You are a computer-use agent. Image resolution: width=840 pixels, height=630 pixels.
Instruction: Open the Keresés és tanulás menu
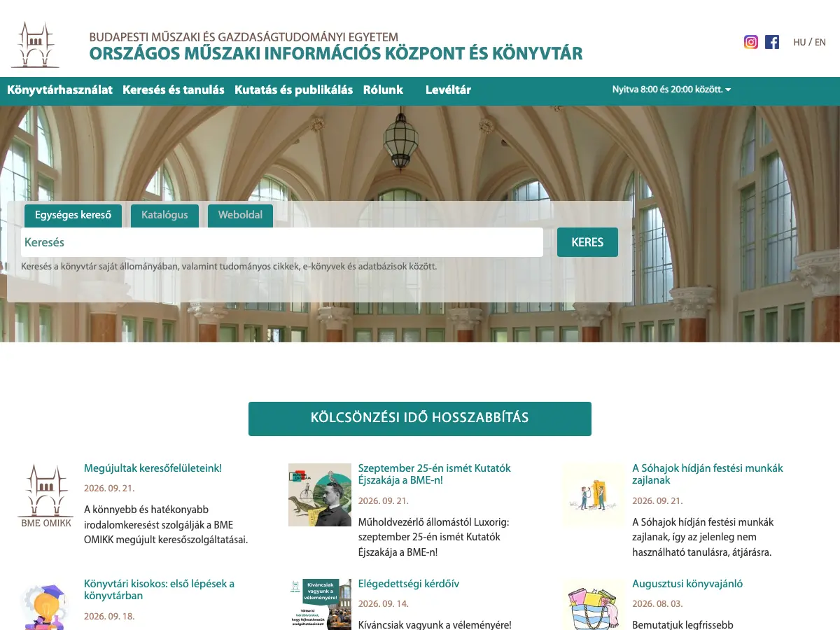pyautogui.click(x=174, y=90)
